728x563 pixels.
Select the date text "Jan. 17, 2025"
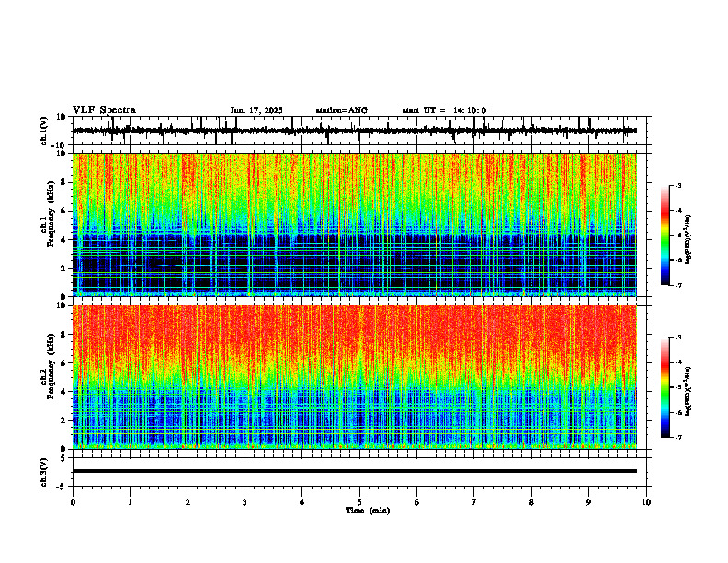(256, 110)
